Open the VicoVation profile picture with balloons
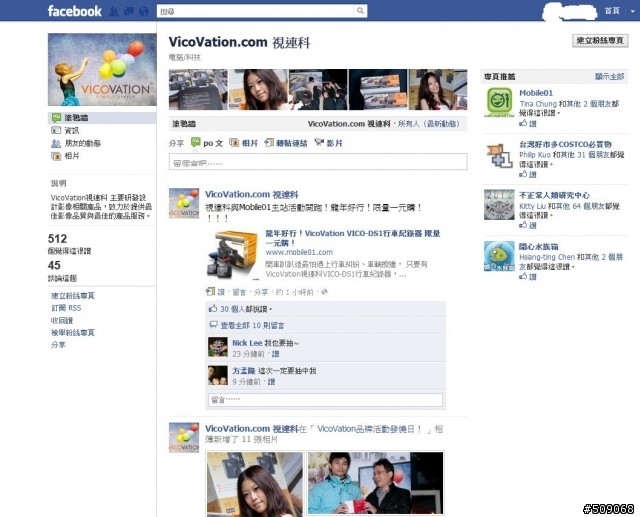The height and width of the screenshot is (517, 640). pyautogui.click(x=102, y=69)
